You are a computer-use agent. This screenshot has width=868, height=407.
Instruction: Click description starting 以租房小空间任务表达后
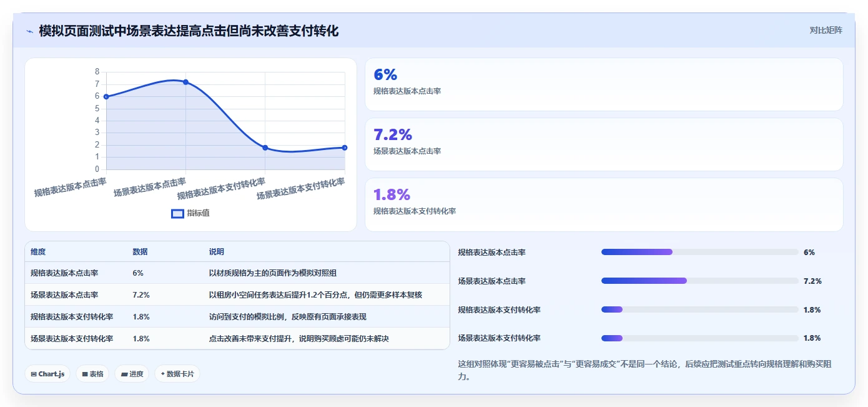point(315,295)
